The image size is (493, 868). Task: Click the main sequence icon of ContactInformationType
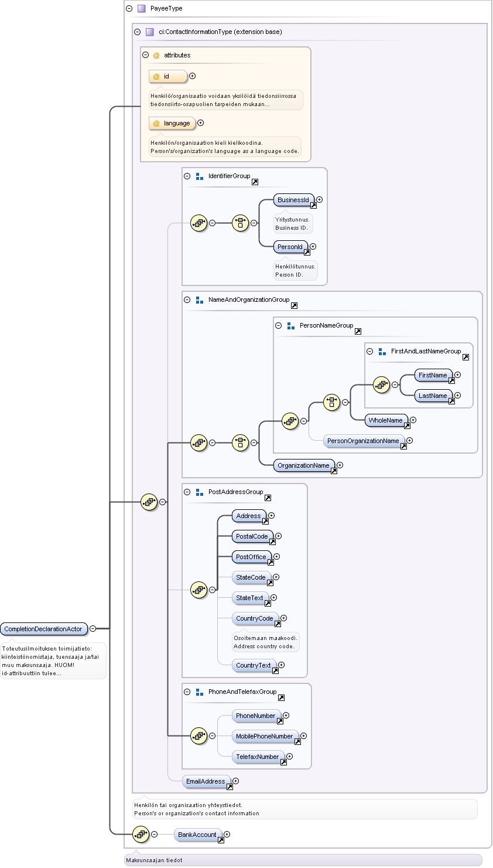[x=149, y=502]
